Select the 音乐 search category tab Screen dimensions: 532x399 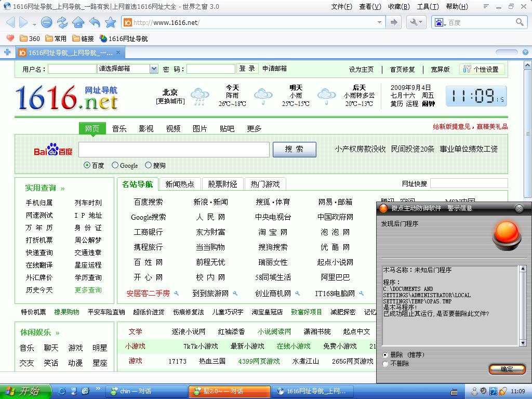[119, 129]
